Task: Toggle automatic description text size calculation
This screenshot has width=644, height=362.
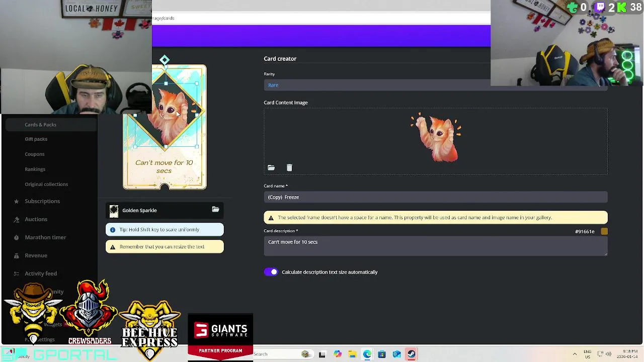Action: 271,272
